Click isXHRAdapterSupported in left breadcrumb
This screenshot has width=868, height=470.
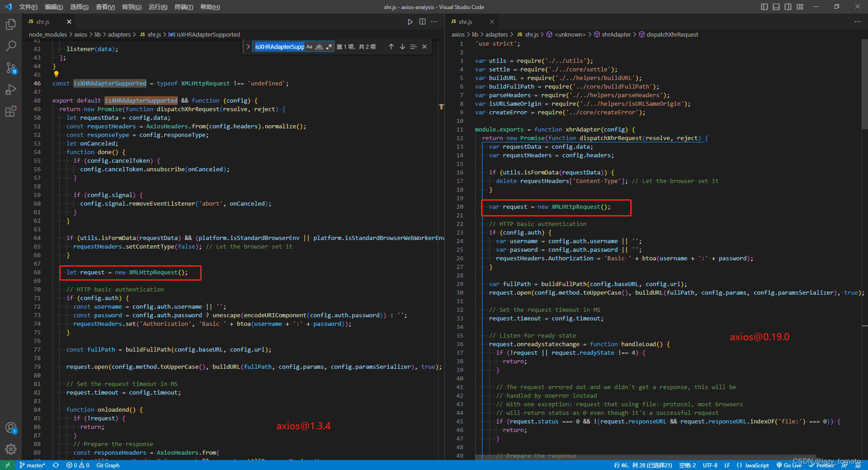[208, 34]
